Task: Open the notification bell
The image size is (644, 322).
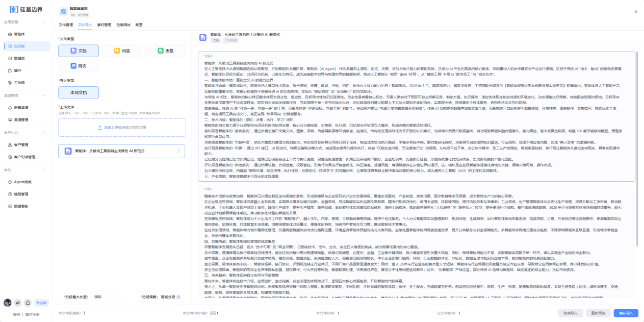Action: pos(28,303)
